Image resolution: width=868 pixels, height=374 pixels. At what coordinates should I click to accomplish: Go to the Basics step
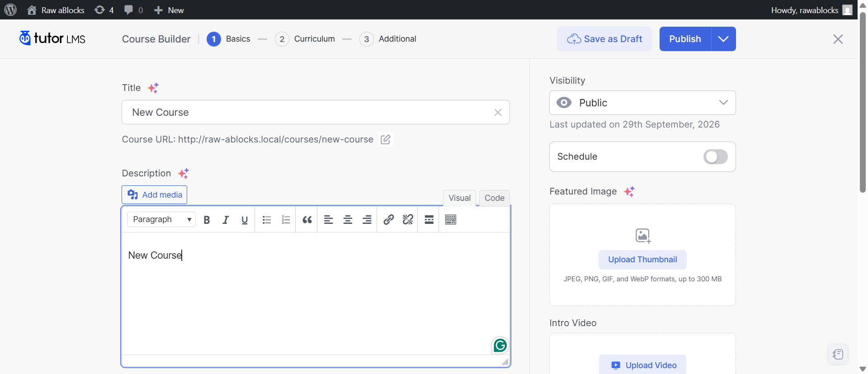(x=228, y=39)
